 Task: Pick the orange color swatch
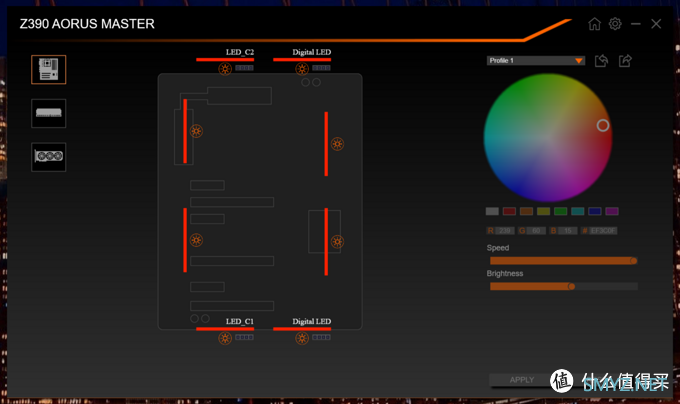(x=526, y=211)
